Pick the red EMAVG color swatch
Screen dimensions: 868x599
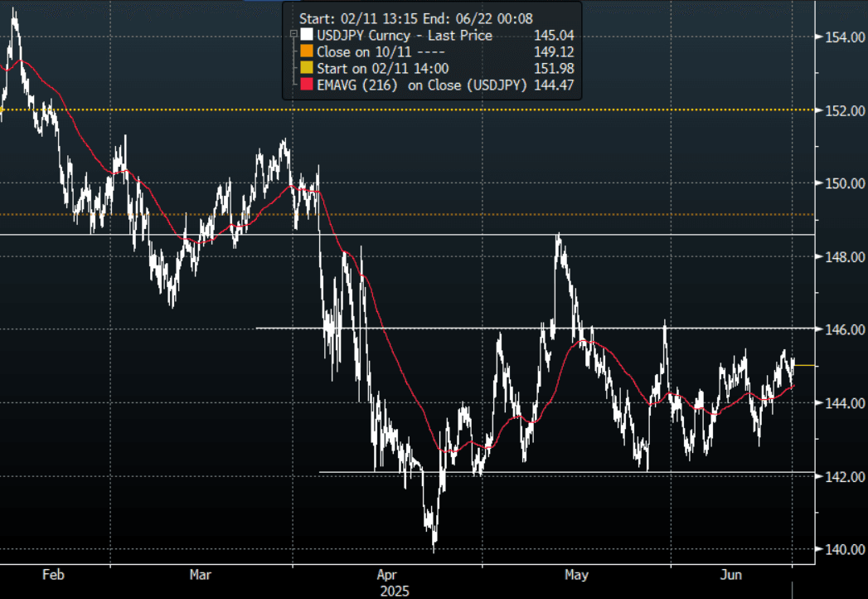pos(307,85)
